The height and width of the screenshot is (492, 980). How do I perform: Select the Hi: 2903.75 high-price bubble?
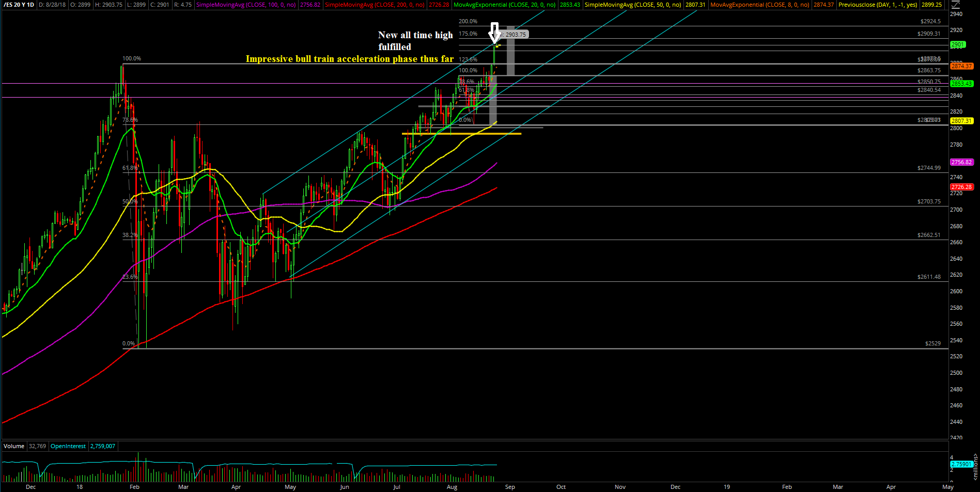click(x=514, y=35)
